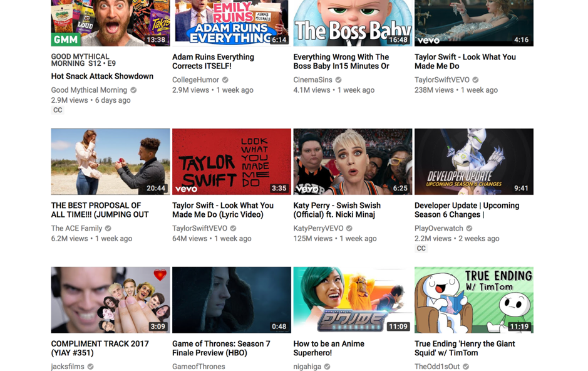
Task: Click '6.2M views • 1 week ago' text
Action: tap(91, 239)
